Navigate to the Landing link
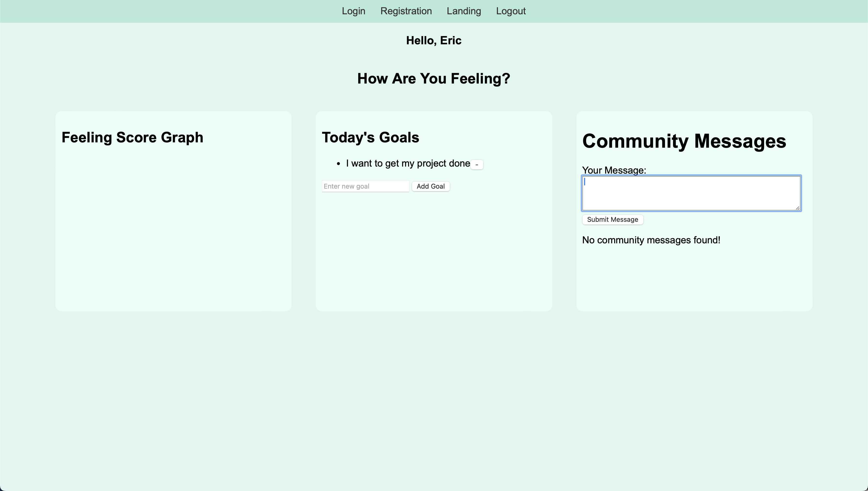 click(464, 11)
